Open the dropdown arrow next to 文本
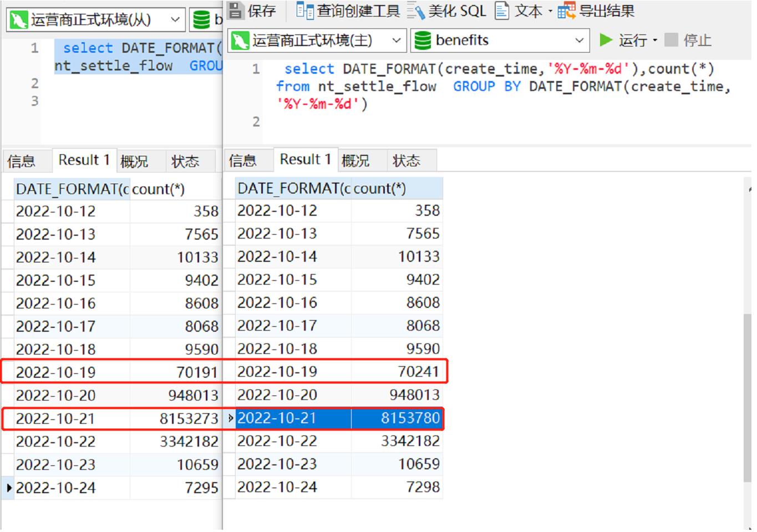The height and width of the screenshot is (532, 757). tap(550, 11)
